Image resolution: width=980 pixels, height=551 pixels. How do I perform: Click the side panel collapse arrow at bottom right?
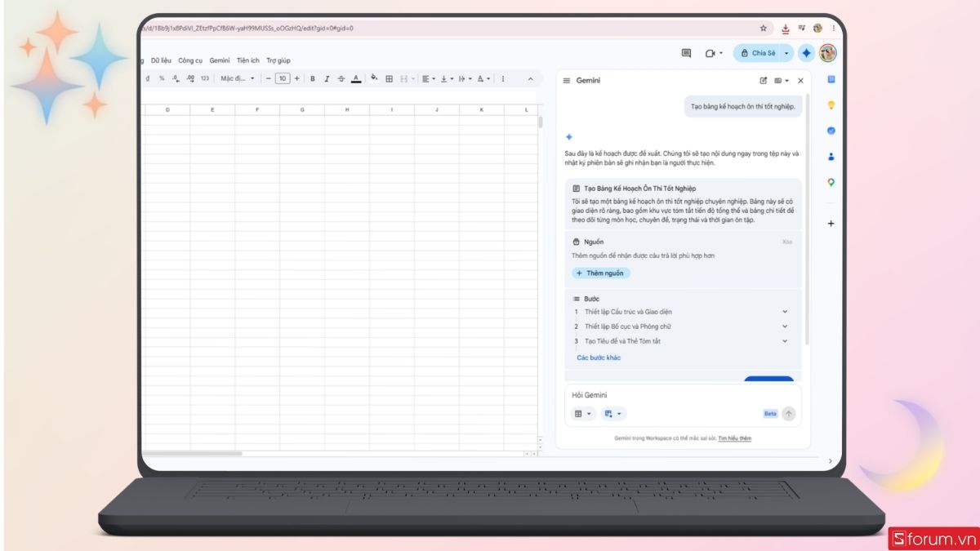831,461
